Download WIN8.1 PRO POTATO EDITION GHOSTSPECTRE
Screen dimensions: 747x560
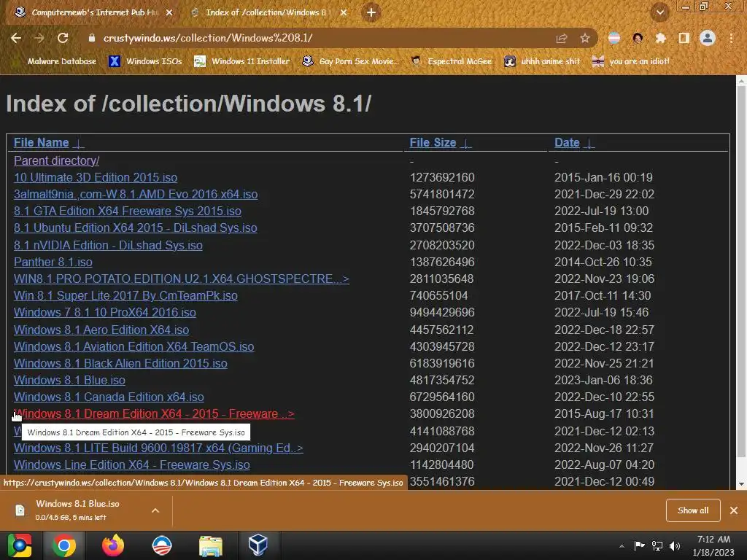coord(182,279)
